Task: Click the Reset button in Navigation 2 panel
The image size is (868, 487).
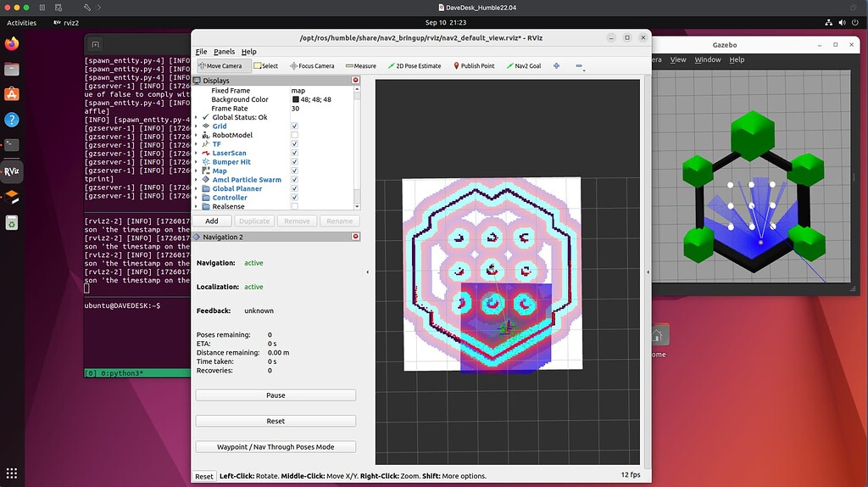Action: pyautogui.click(x=275, y=421)
